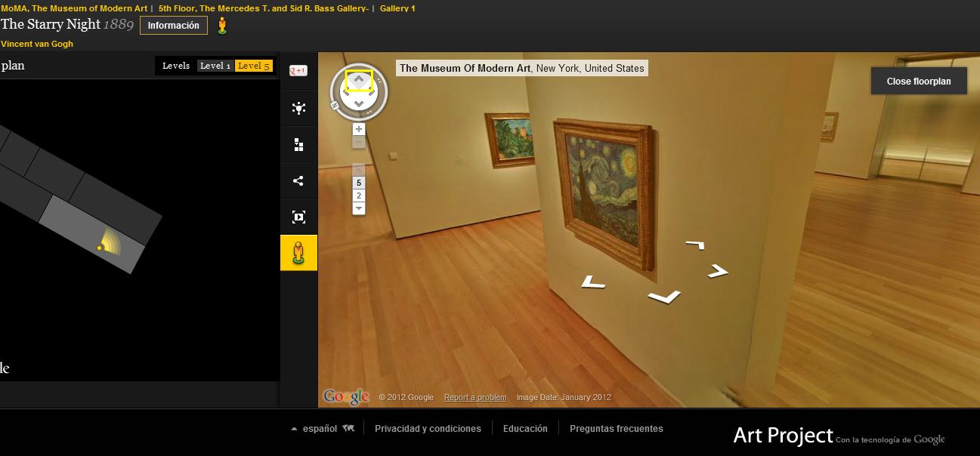Screen dimensions: 980x456
Task: Start the slideshow fullscreen play icon
Action: [298, 217]
